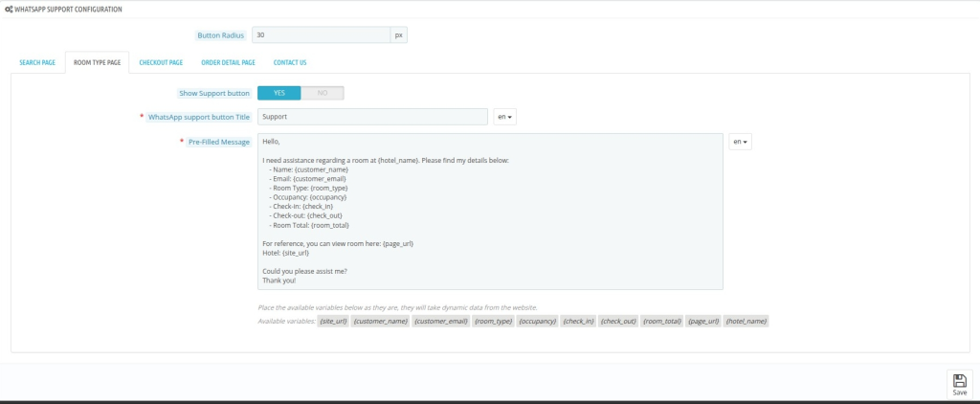Image resolution: width=980 pixels, height=404 pixels.
Task: Switch to the Search Page tab
Action: coord(37,62)
